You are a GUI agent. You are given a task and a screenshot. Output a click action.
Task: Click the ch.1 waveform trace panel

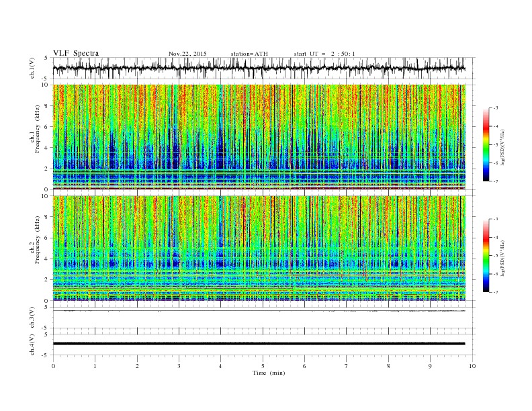[264, 68]
